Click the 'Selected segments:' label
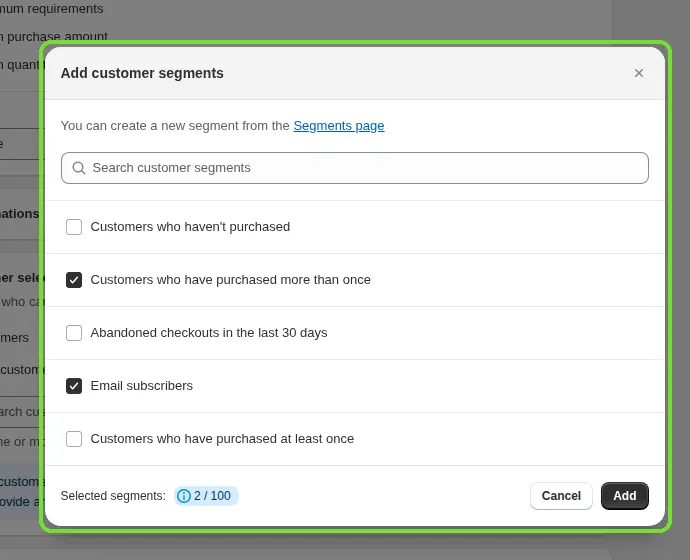Viewport: 690px width, 560px height. [113, 496]
